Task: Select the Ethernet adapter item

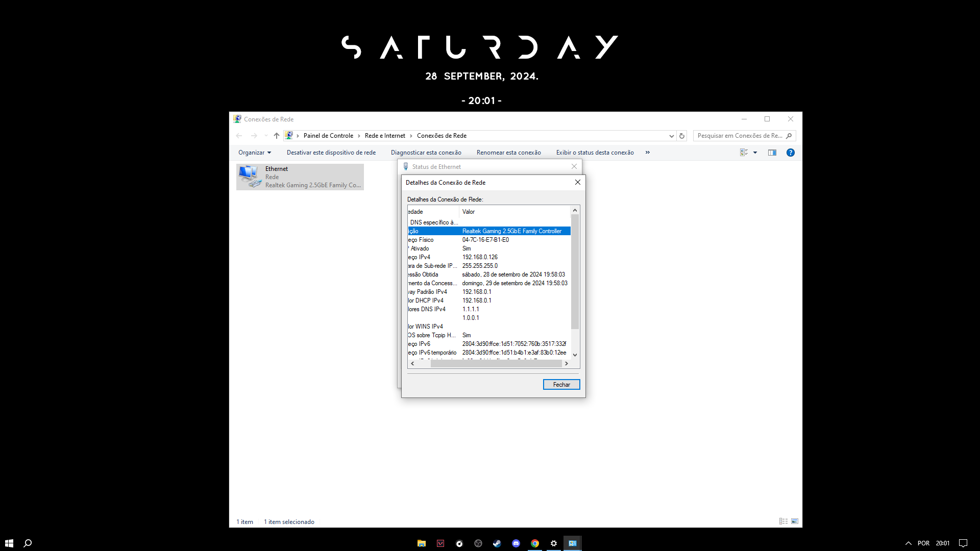Action: 300,177
